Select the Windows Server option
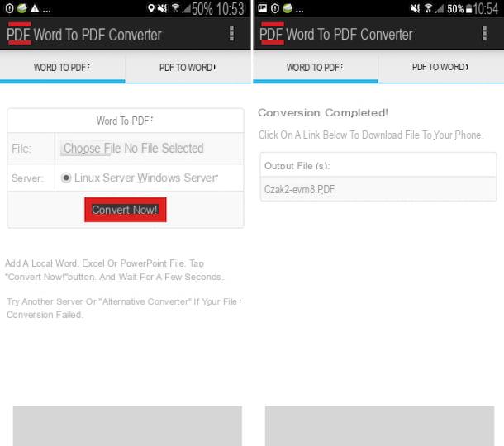The width and height of the screenshot is (504, 446). [x=178, y=178]
